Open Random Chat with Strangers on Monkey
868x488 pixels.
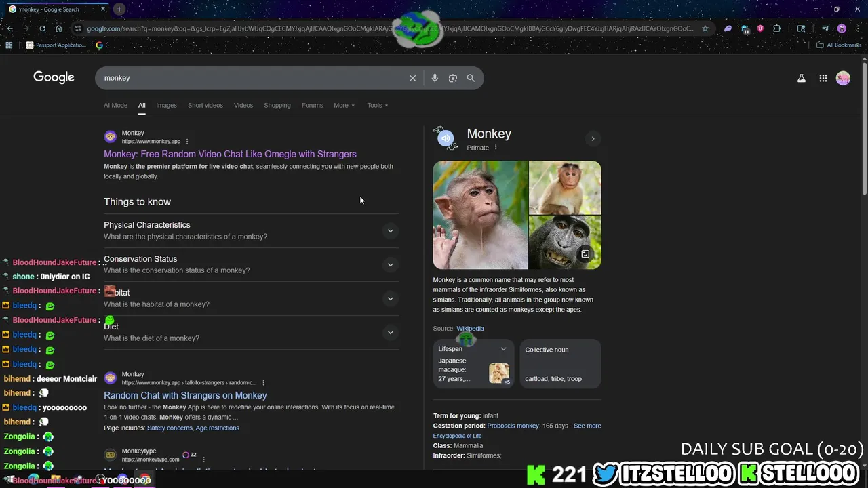(x=185, y=395)
